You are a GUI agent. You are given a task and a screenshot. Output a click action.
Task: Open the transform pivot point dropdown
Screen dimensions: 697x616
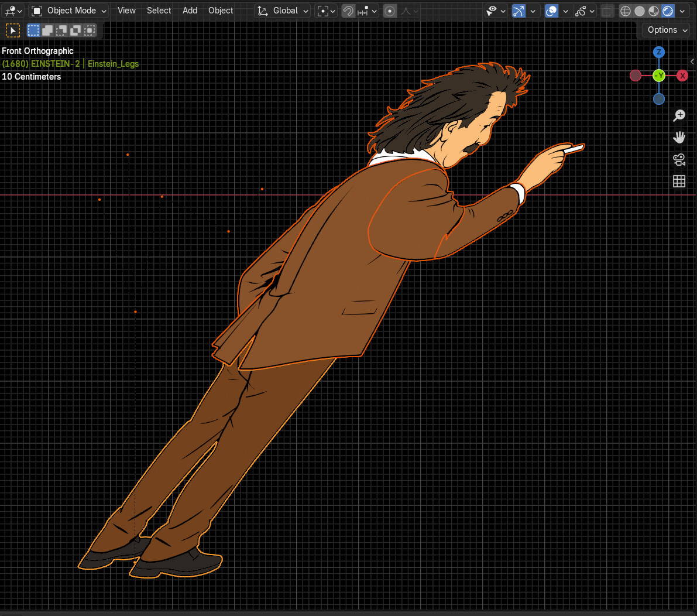(326, 11)
